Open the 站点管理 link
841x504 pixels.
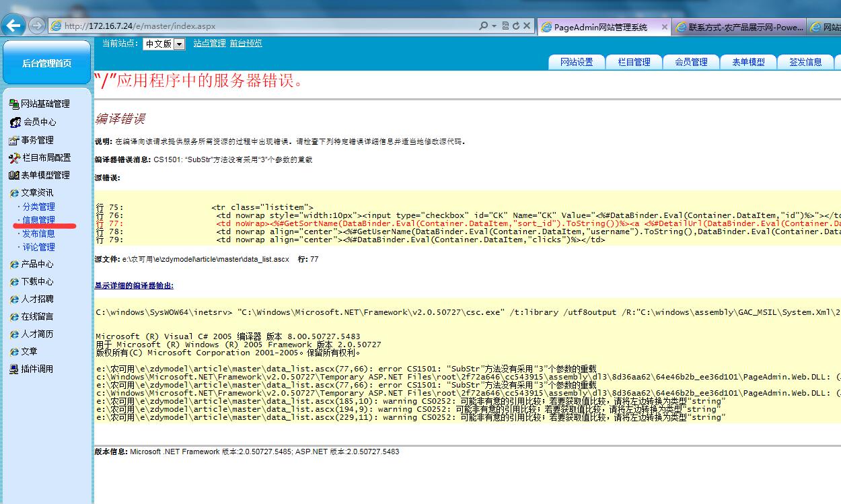point(209,43)
